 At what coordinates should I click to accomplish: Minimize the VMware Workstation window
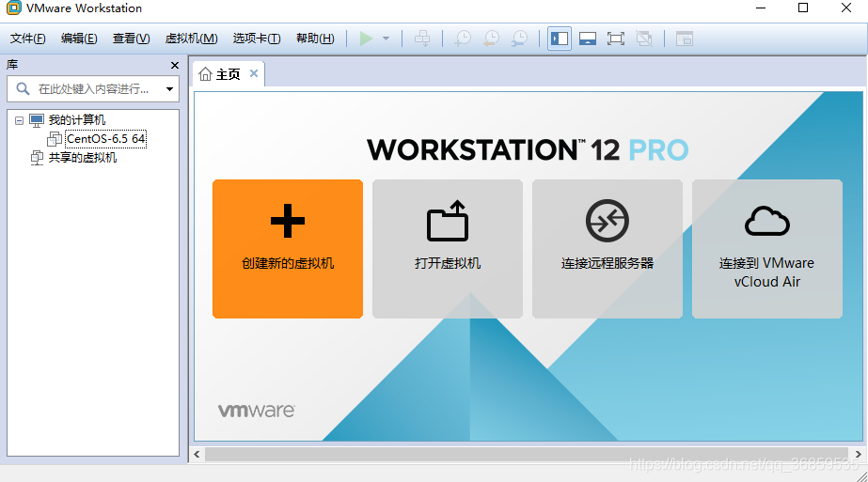click(761, 8)
